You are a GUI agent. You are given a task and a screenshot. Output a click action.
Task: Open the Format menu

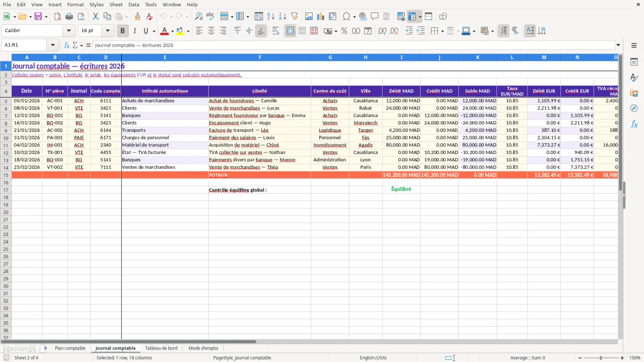pos(75,4)
